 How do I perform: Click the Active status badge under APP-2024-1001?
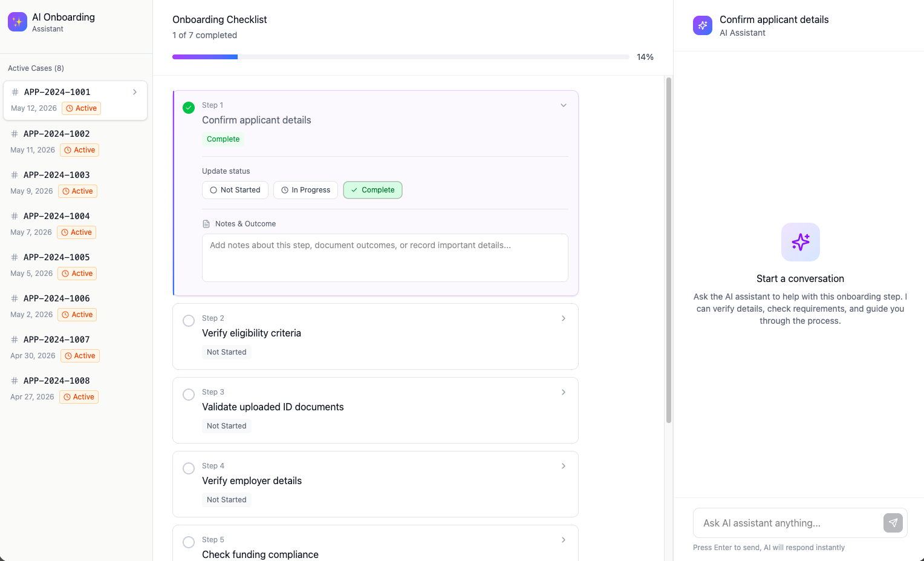point(81,108)
